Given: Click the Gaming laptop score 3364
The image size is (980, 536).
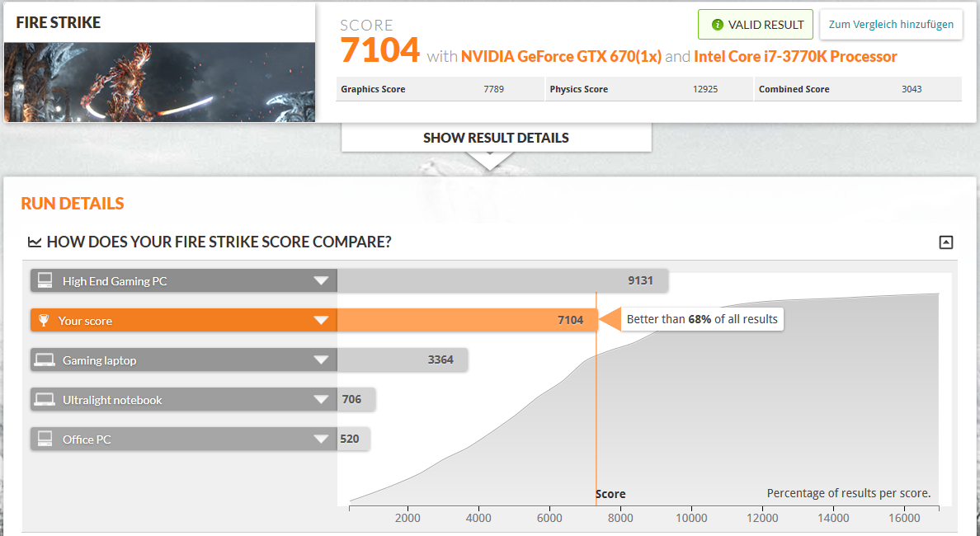Looking at the screenshot, I should (441, 360).
